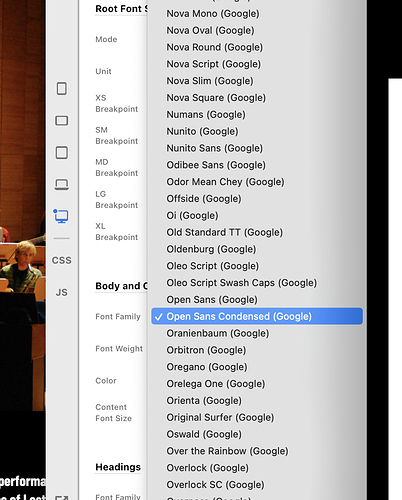Click the SM Breakpoint label
The height and width of the screenshot is (500, 402).
[117, 135]
